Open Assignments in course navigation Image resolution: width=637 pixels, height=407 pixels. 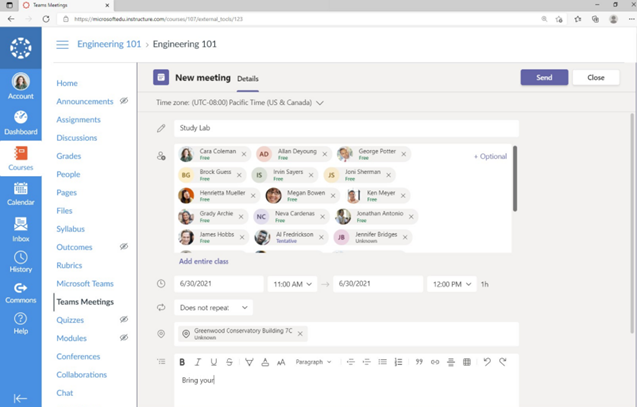click(78, 120)
